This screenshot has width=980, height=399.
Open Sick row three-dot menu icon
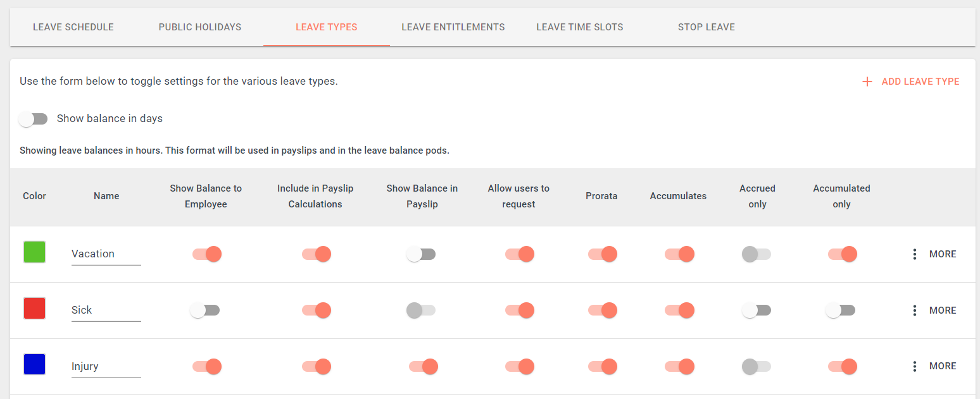click(x=915, y=310)
